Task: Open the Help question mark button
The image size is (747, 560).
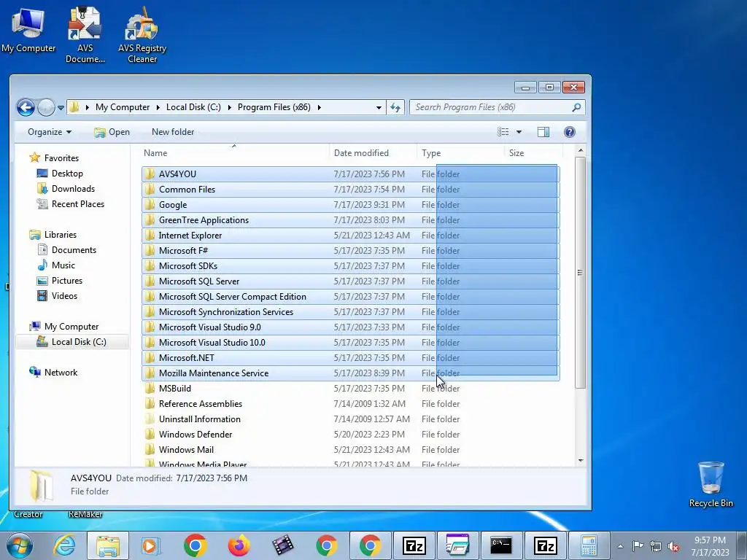Action: pyautogui.click(x=569, y=132)
